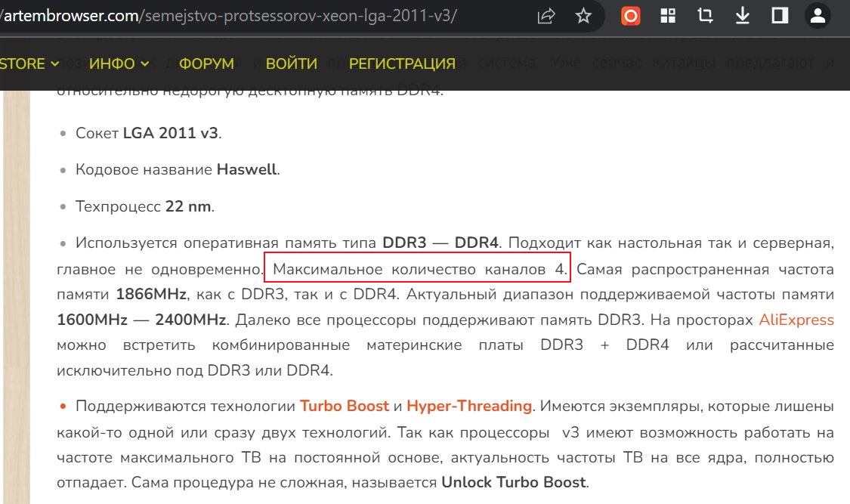Click the bold text 'DDR3 — DDR4'
The width and height of the screenshot is (850, 504).
point(440,243)
